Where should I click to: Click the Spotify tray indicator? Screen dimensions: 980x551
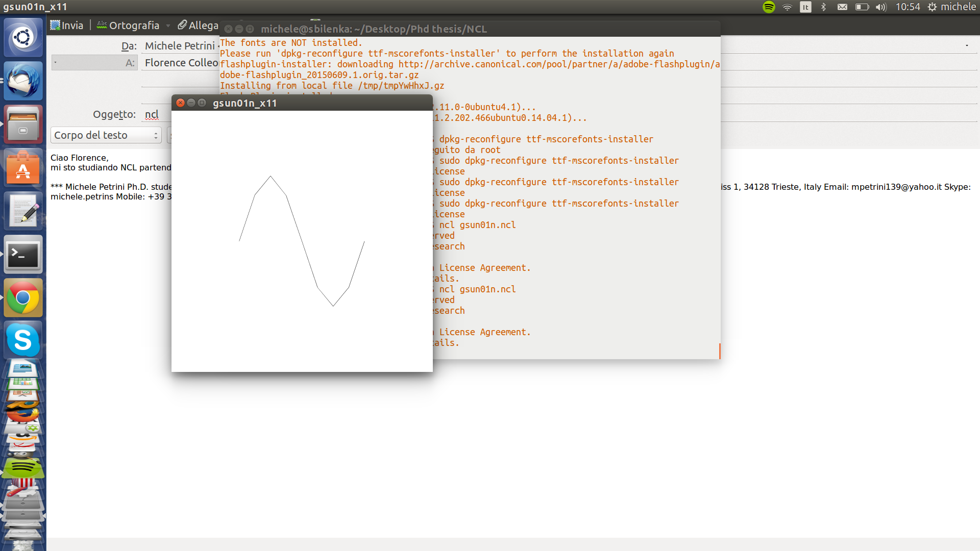tap(769, 7)
